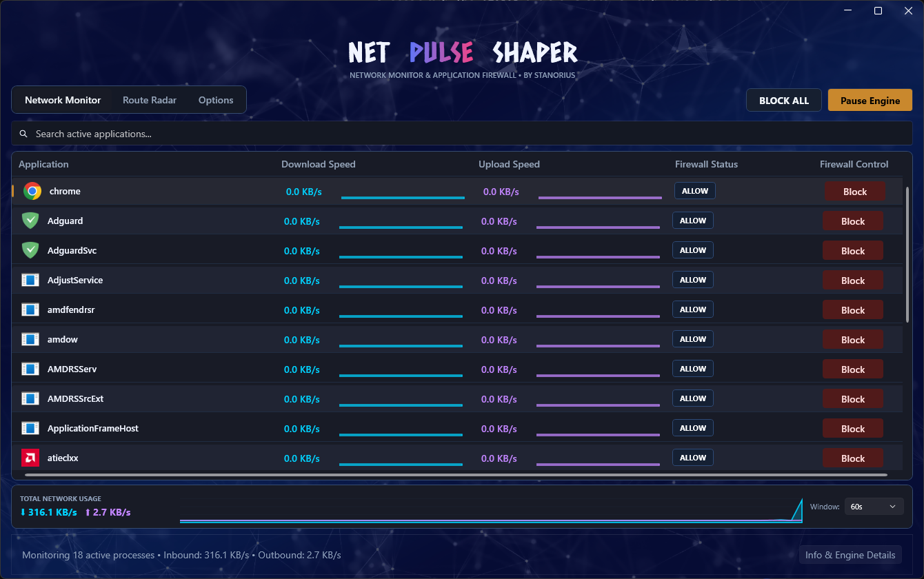924x579 pixels.
Task: Block the atieclxx process
Action: [853, 458]
